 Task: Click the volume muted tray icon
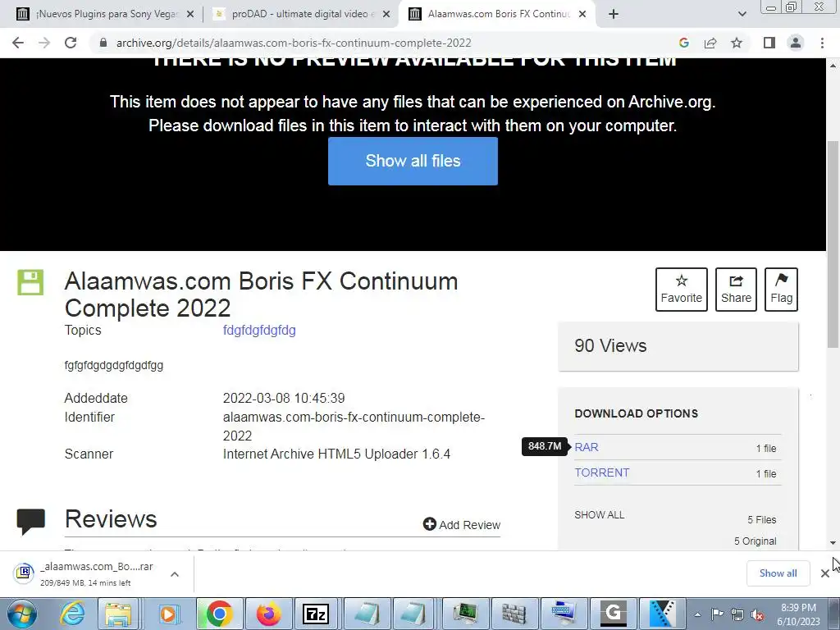coord(757,615)
